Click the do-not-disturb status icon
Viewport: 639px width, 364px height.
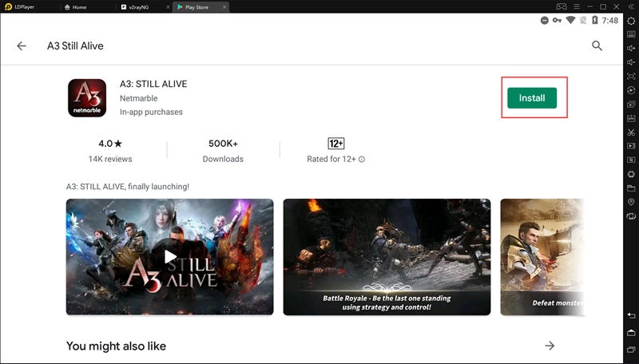(545, 21)
